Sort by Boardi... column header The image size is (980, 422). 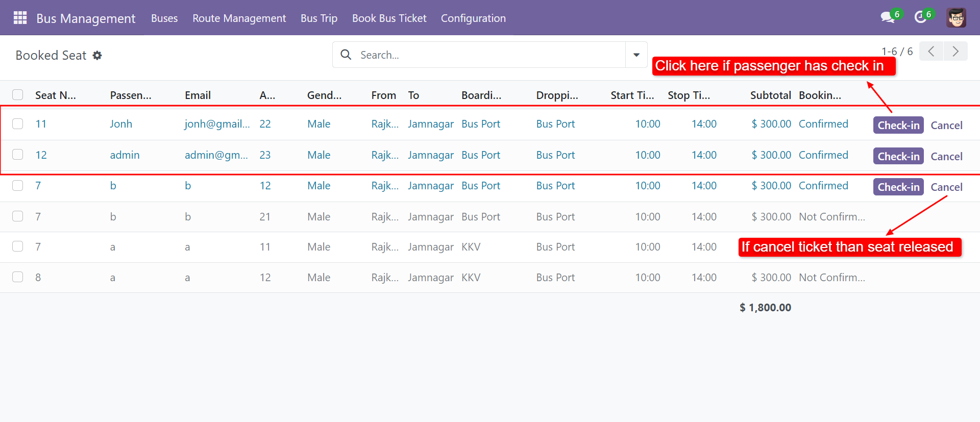(481, 95)
